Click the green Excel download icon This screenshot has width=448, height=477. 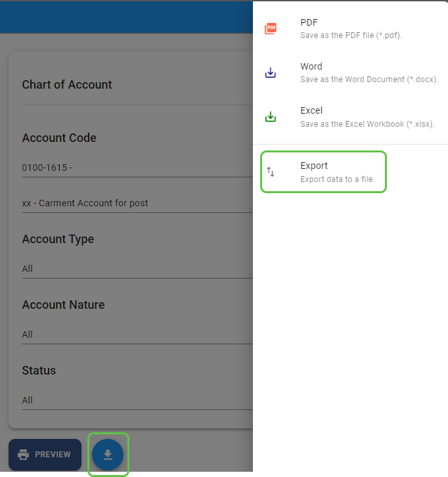pyautogui.click(x=271, y=117)
